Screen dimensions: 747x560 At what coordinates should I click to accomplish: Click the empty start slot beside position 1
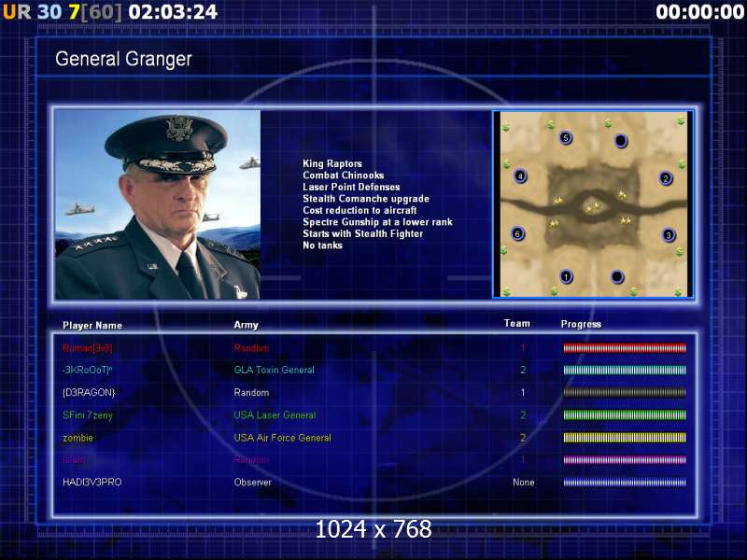pyautogui.click(x=617, y=276)
